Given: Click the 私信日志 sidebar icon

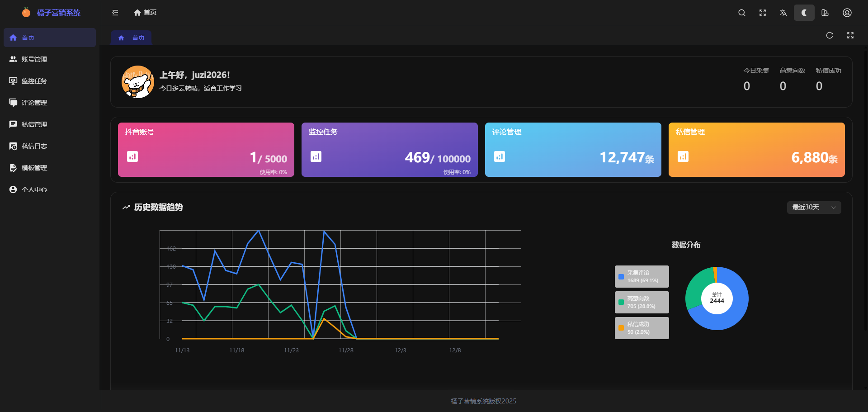Looking at the screenshot, I should tap(13, 146).
